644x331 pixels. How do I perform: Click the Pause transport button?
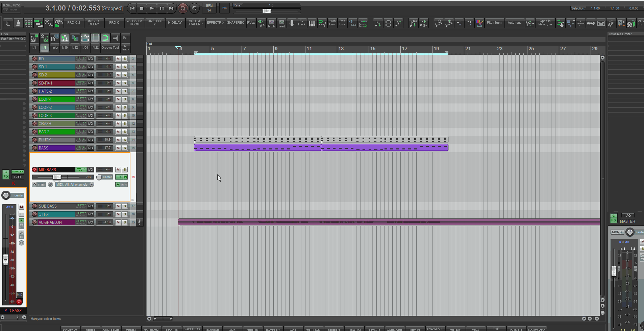(x=162, y=8)
